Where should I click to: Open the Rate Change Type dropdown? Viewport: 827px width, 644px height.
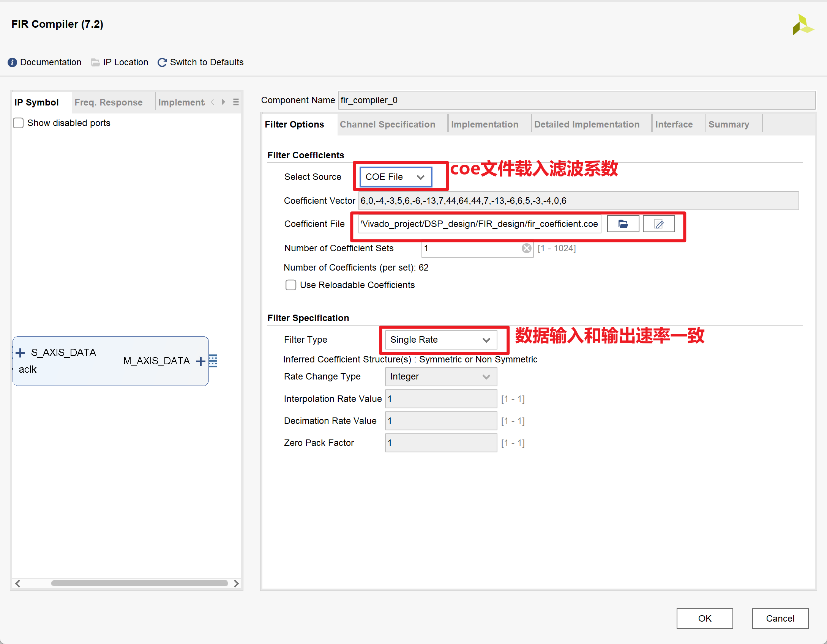click(x=441, y=376)
